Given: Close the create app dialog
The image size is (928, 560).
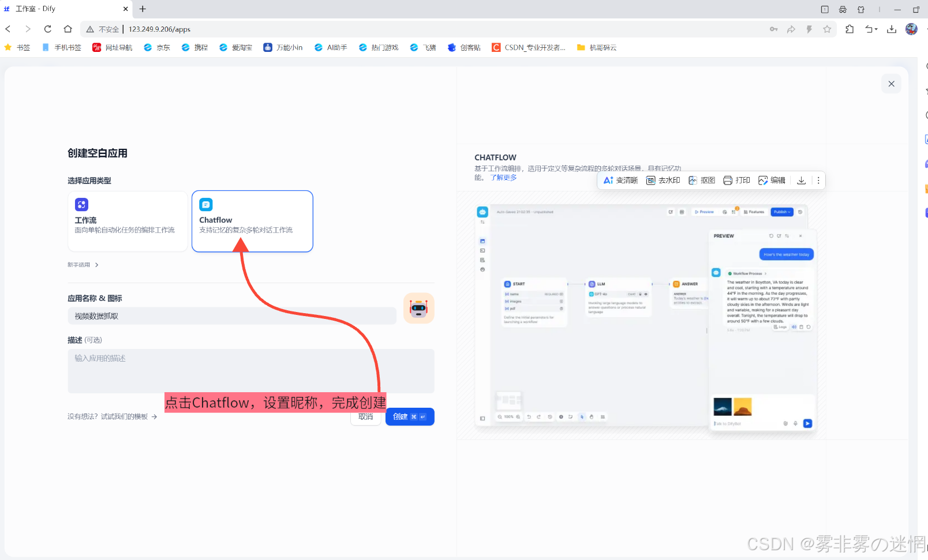Looking at the screenshot, I should [891, 84].
